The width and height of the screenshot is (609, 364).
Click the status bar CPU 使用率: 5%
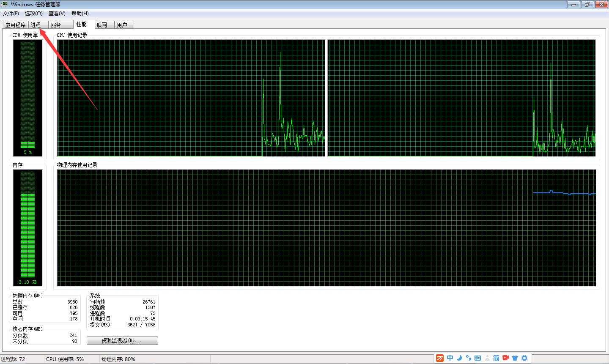pos(65,359)
